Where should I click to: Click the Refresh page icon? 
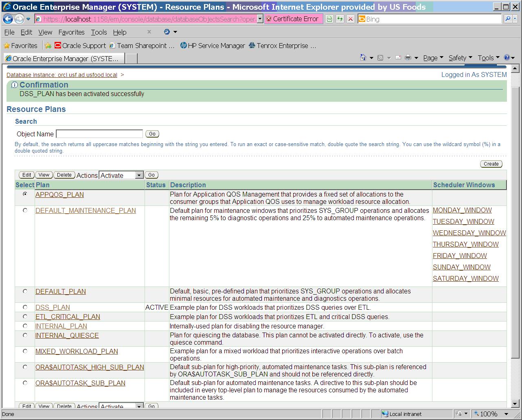(x=340, y=19)
